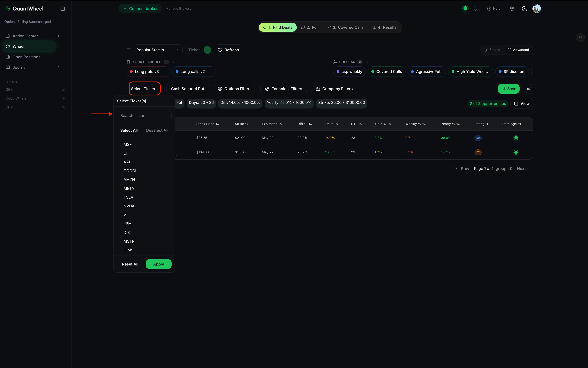Open the bug report icon
This screenshot has height=368, width=588.
pos(528,89)
